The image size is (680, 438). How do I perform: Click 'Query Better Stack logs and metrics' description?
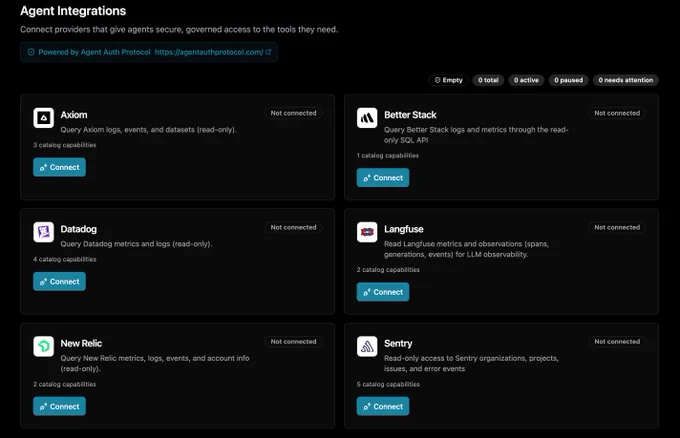click(476, 135)
